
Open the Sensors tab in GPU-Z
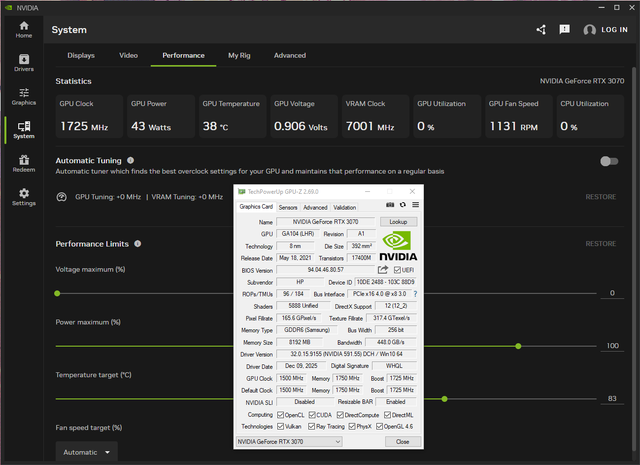coord(288,207)
